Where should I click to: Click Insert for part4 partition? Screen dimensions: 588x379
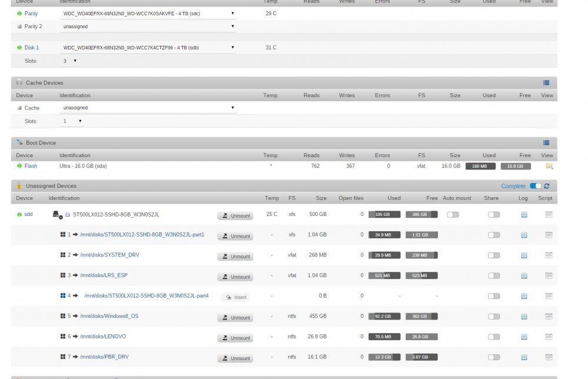236,297
